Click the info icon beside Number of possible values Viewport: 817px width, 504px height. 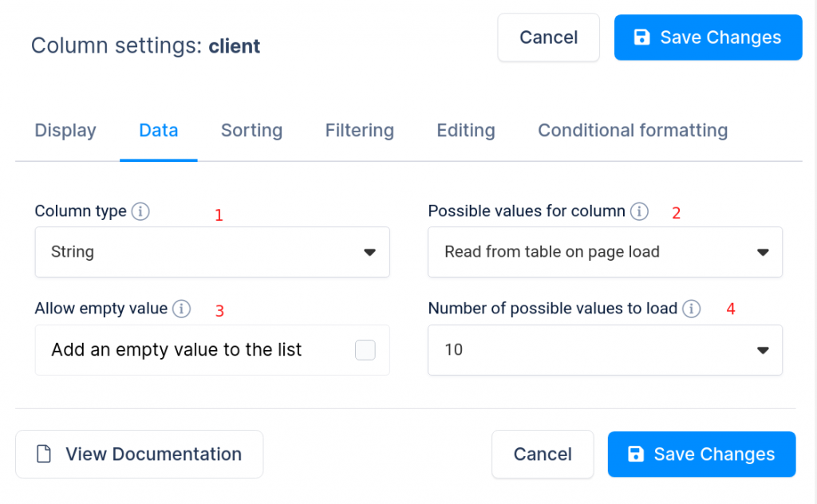click(x=692, y=309)
